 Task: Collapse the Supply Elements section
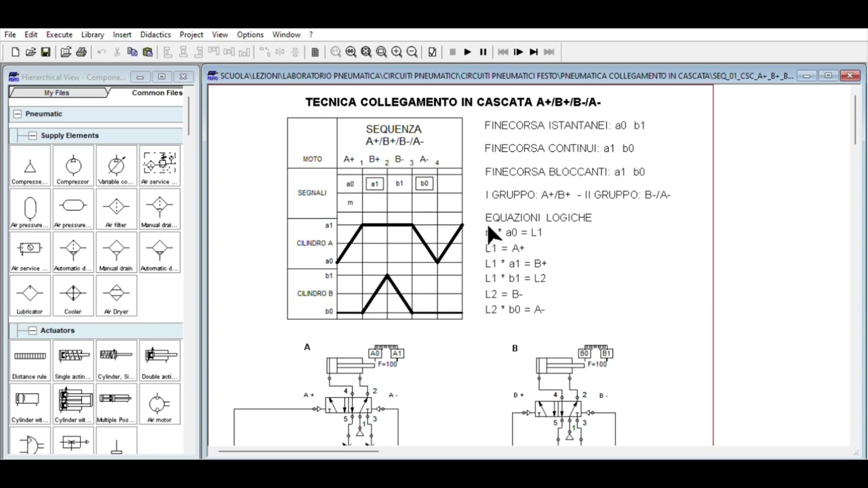coord(33,136)
